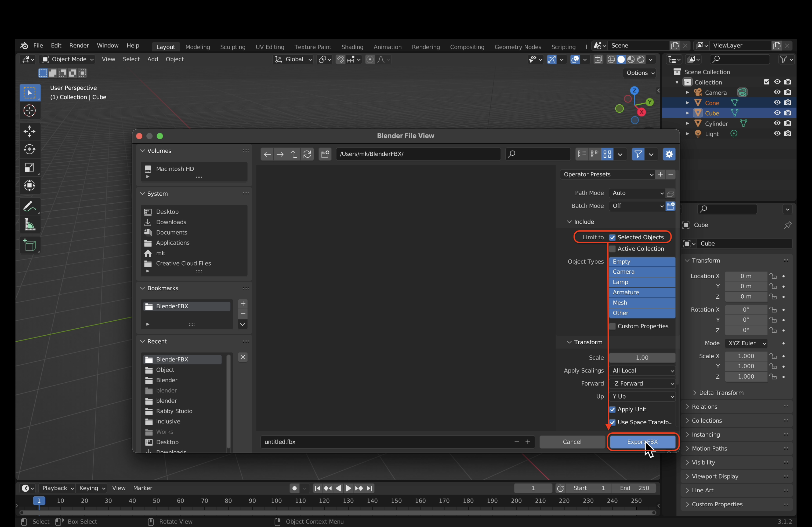Viewport: 812px width, 527px height.
Task: Open Downloads folder in System list
Action: [171, 222]
